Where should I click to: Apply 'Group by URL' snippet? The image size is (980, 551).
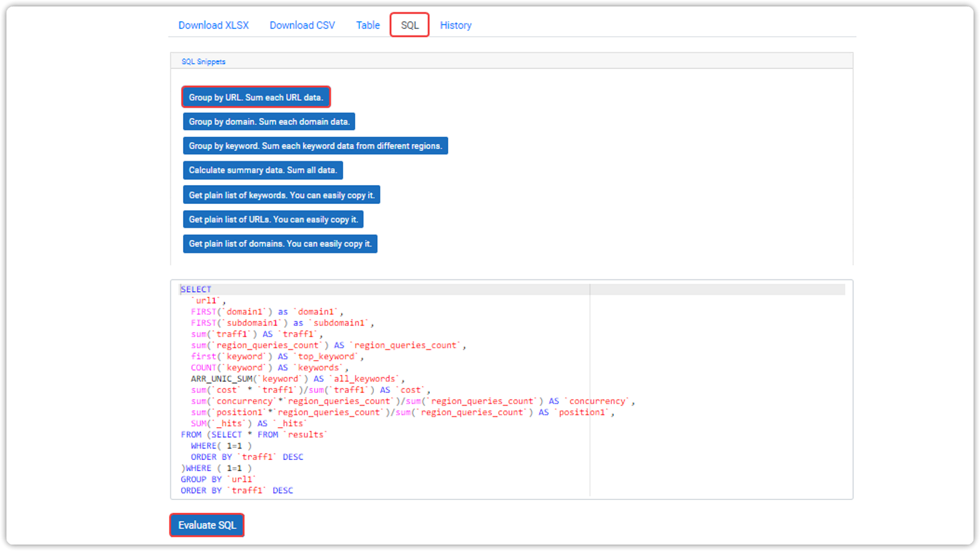point(256,97)
